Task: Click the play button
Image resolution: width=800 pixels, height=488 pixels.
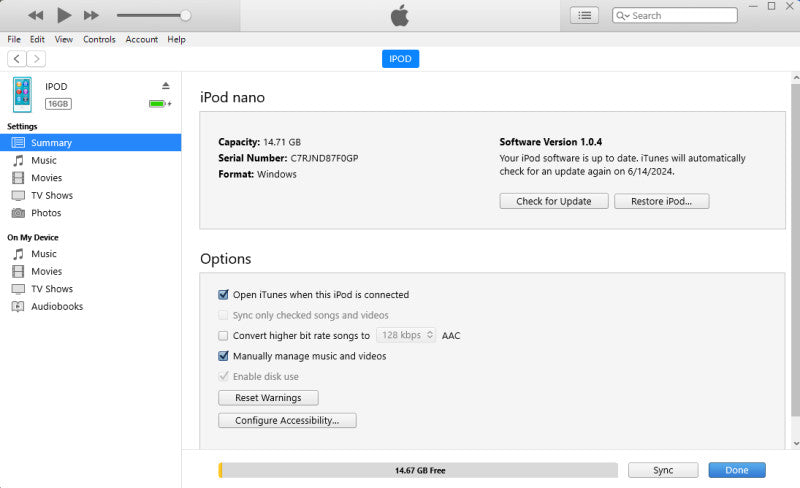Action: [x=64, y=15]
